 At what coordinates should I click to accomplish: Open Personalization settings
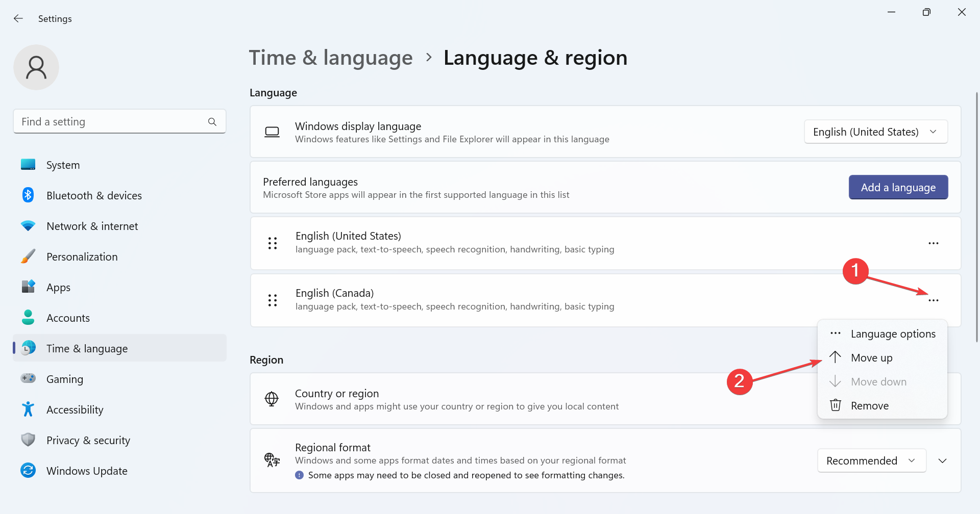click(x=119, y=256)
